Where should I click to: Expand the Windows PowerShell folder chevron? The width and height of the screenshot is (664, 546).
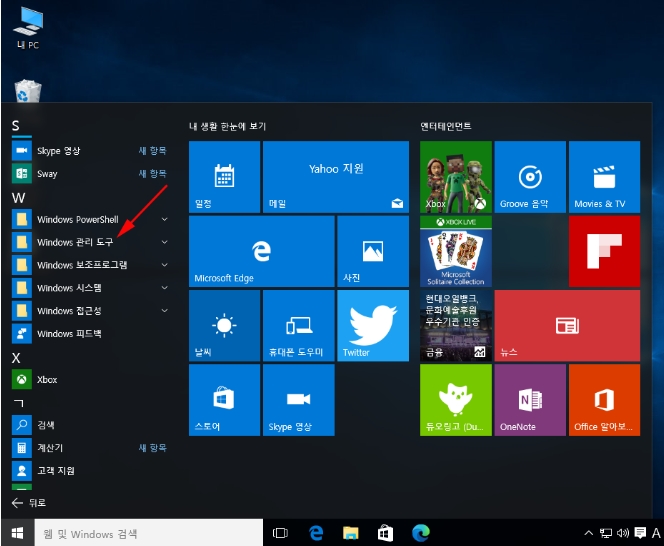(x=164, y=219)
